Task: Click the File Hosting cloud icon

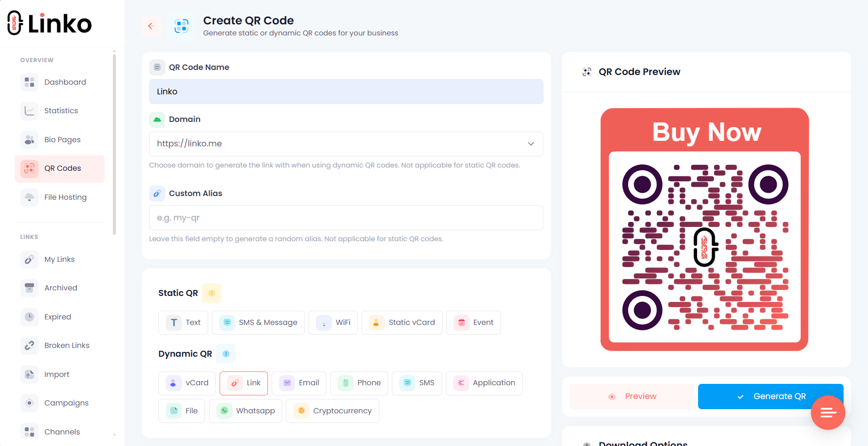Action: click(29, 197)
